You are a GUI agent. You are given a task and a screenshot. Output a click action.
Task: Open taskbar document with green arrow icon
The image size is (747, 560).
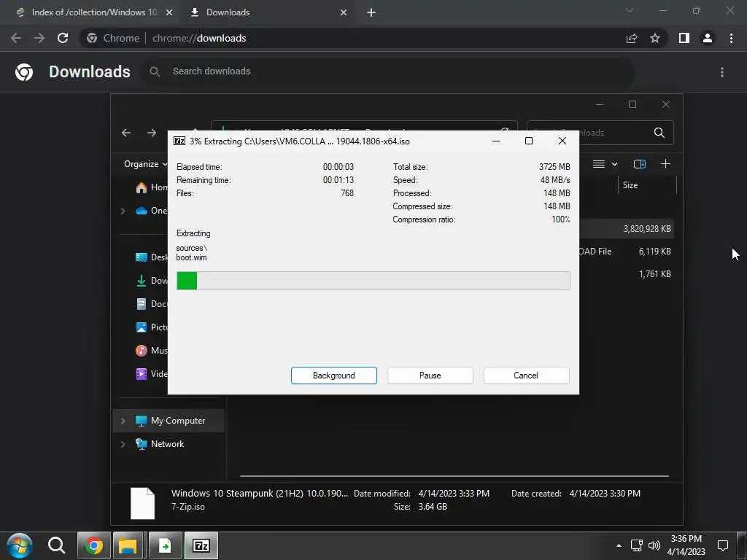[x=165, y=545]
